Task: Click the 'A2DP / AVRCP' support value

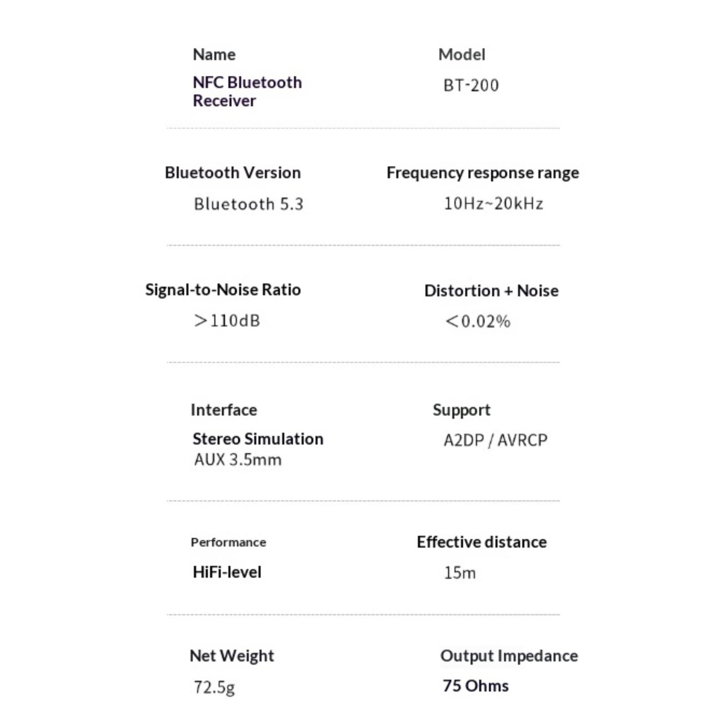Action: coord(495,440)
